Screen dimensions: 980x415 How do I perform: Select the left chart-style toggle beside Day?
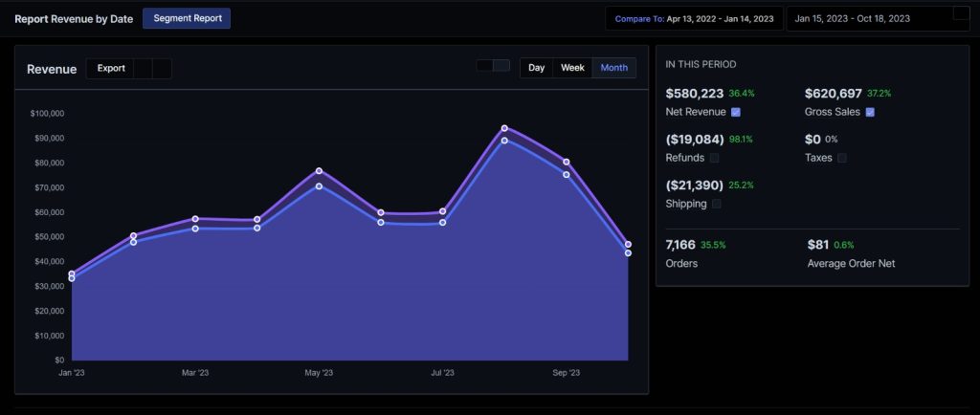point(485,66)
